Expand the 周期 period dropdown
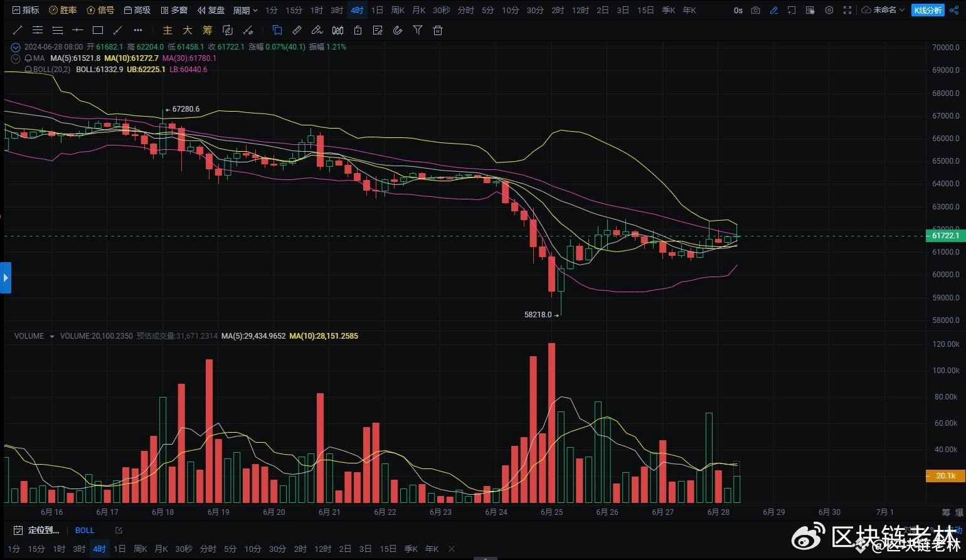The height and width of the screenshot is (560, 966). 245,10
